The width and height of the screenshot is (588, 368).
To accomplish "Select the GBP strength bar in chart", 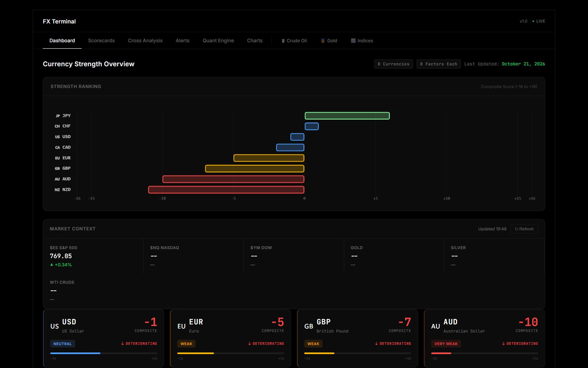I will (x=255, y=169).
